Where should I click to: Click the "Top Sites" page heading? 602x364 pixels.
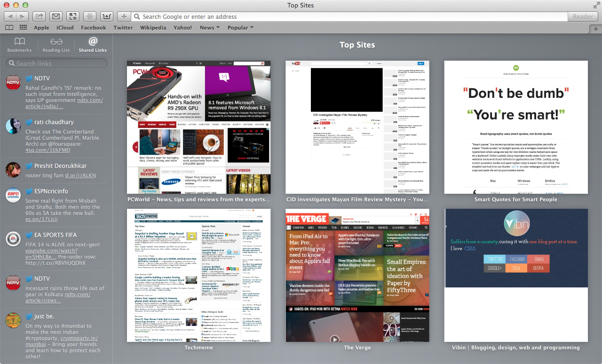[357, 45]
